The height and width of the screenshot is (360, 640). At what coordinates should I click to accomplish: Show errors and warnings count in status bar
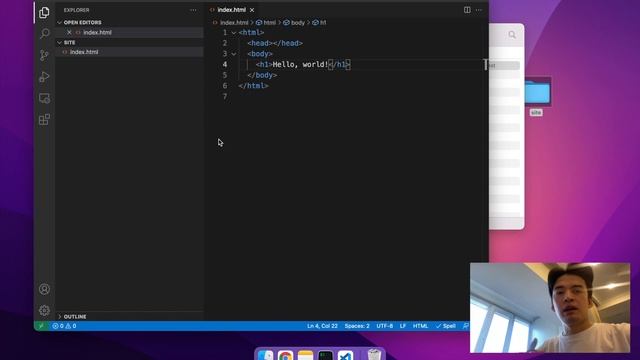pos(64,326)
